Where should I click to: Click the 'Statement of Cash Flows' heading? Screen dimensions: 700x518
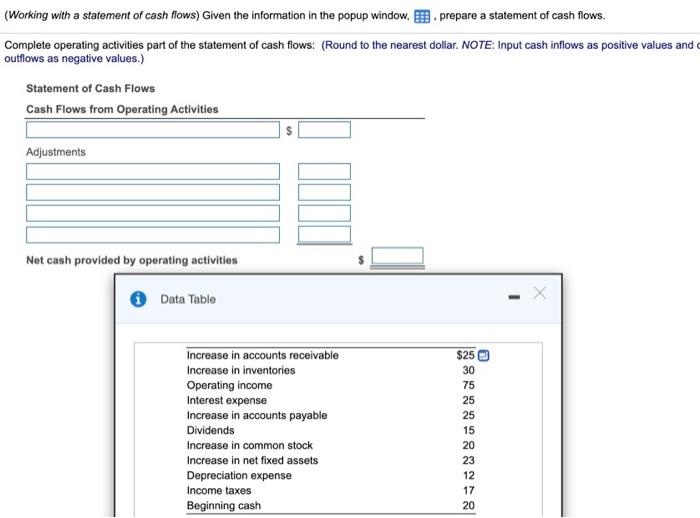pos(90,88)
